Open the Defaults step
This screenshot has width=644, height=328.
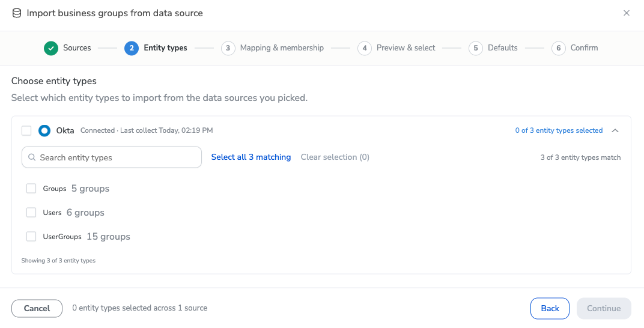tap(503, 48)
